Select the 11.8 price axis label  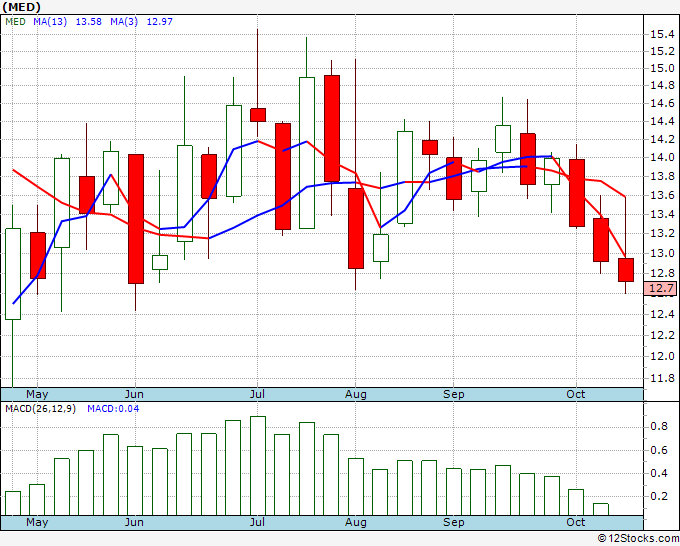662,378
